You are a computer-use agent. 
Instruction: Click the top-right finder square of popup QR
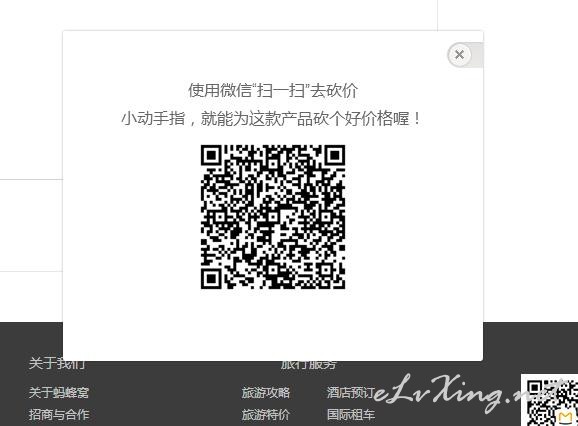pyautogui.click(x=335, y=155)
